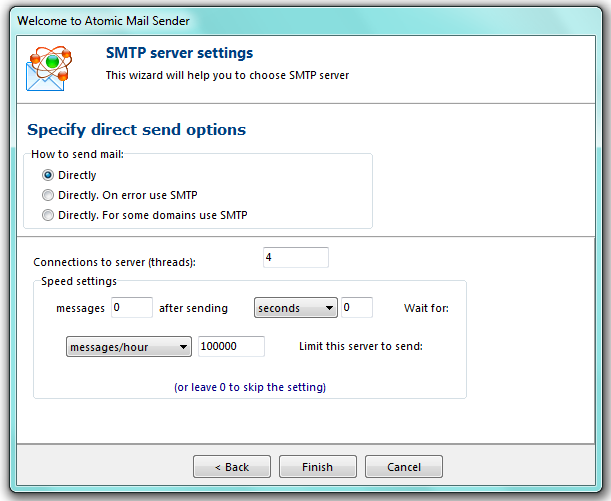The image size is (611, 501).
Task: Go back with the Back button
Action: [231, 467]
